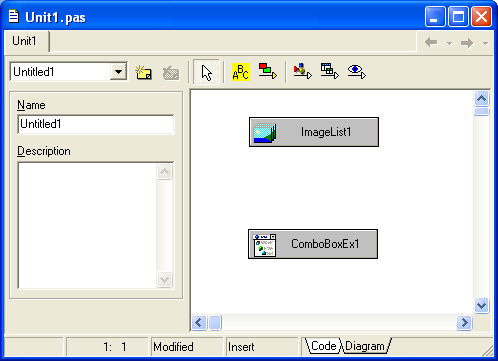This screenshot has height=361, width=498.
Task: Click the Modified status bar entry
Action: pos(173,347)
